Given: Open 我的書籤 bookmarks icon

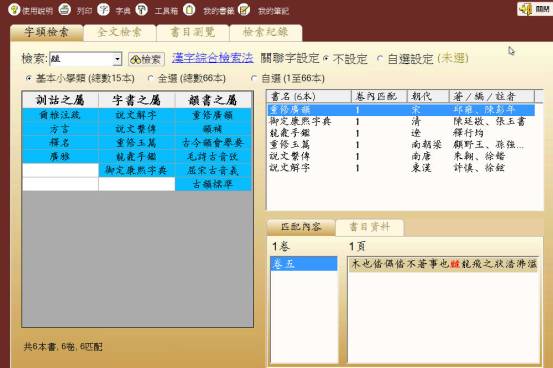Looking at the screenshot, I should pyautogui.click(x=189, y=10).
